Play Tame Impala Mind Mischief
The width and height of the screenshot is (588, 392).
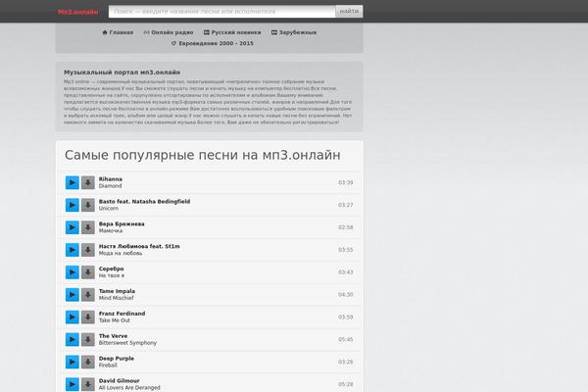73,294
